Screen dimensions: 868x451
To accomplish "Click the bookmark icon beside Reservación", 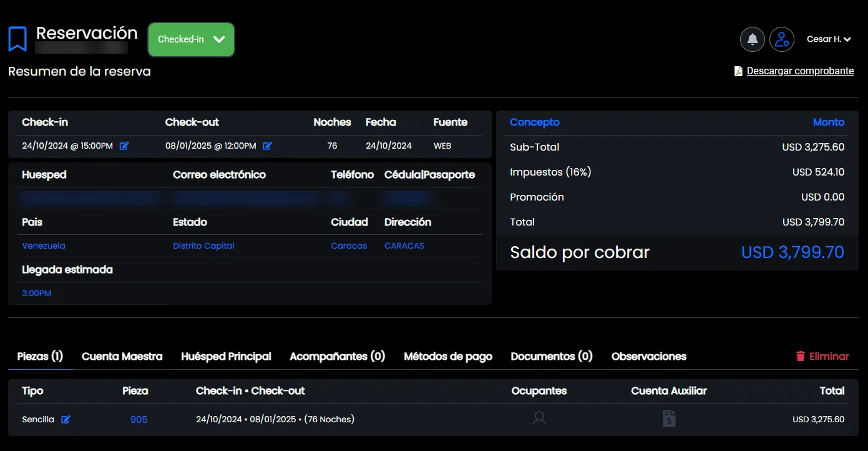I will 17,39.
